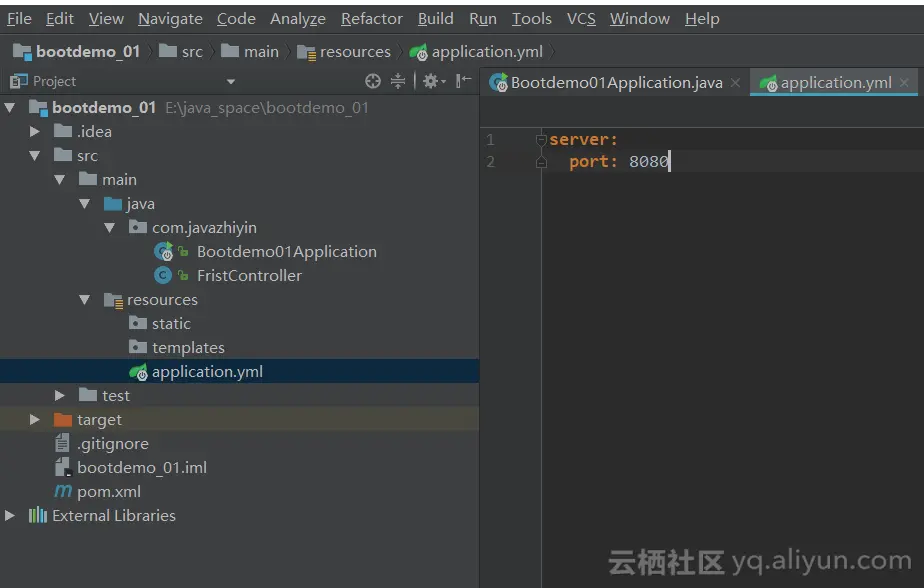924x588 pixels.
Task: Open the Window menu
Action: (x=639, y=19)
